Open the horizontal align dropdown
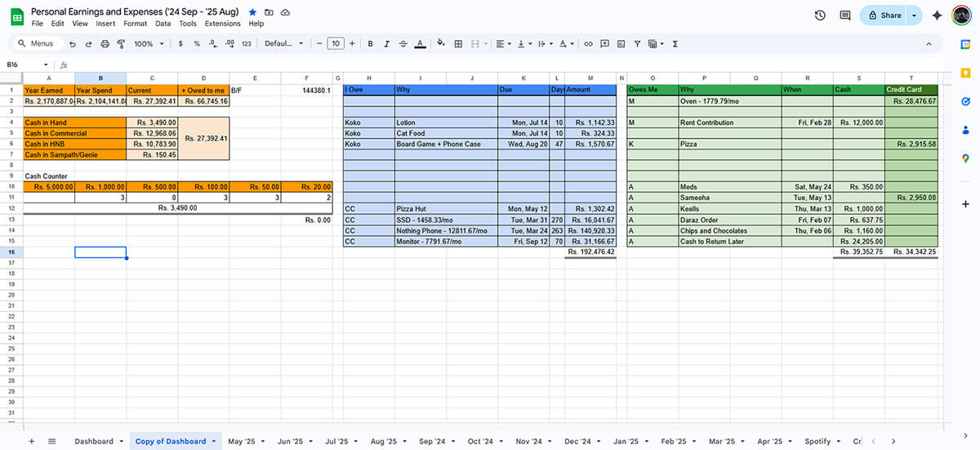This screenshot has height=450, width=980. [x=504, y=43]
